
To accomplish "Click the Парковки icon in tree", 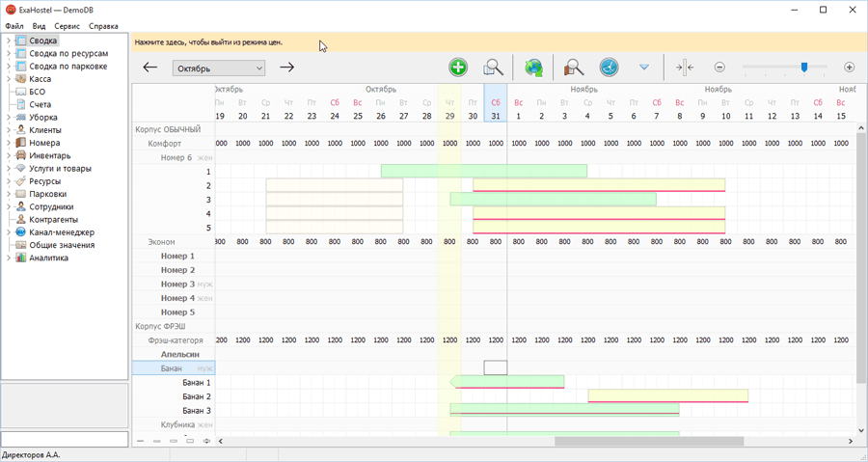I will [x=21, y=194].
